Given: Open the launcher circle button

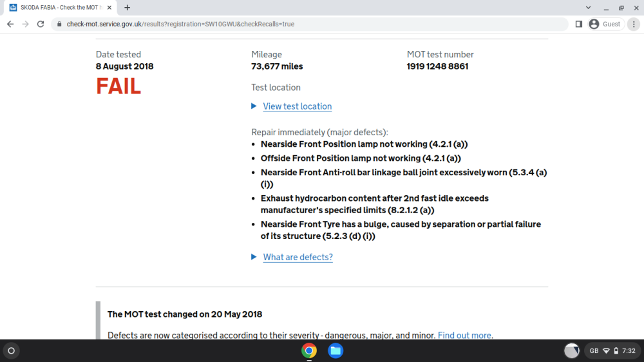Looking at the screenshot, I should tap(11, 351).
